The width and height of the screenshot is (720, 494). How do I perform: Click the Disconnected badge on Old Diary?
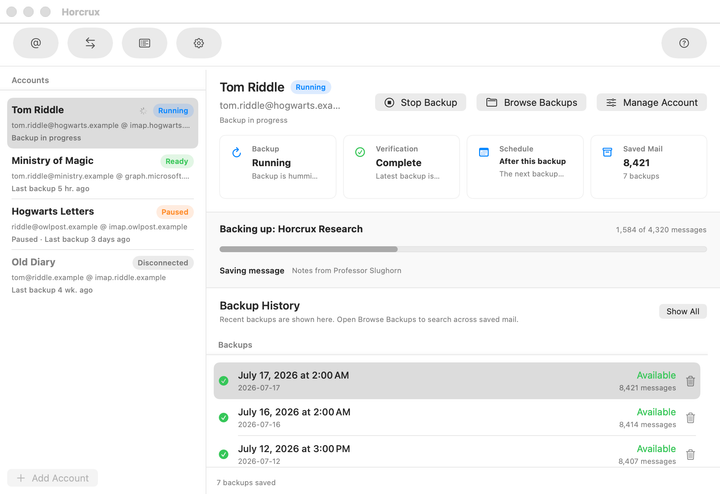pos(163,263)
